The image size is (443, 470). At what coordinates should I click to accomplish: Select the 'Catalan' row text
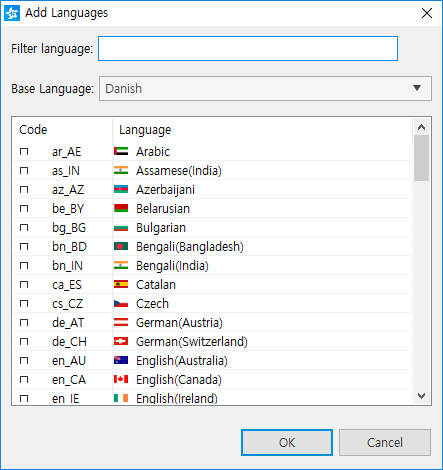156,285
